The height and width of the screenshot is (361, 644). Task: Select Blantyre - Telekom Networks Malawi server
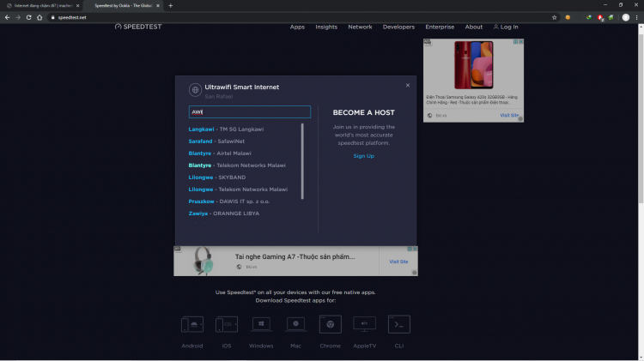(237, 165)
